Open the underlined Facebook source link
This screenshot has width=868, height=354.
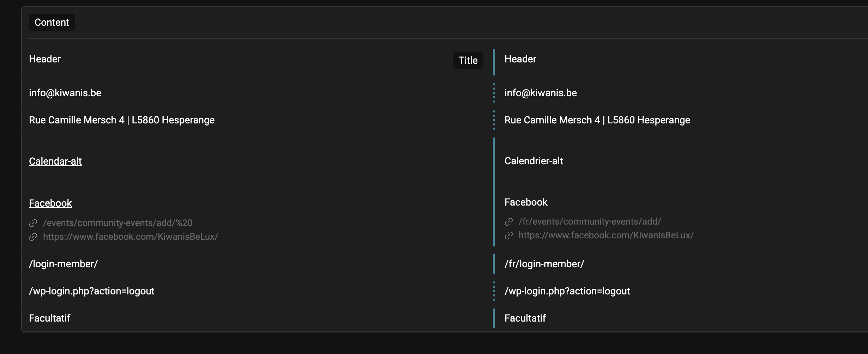pyautogui.click(x=50, y=203)
